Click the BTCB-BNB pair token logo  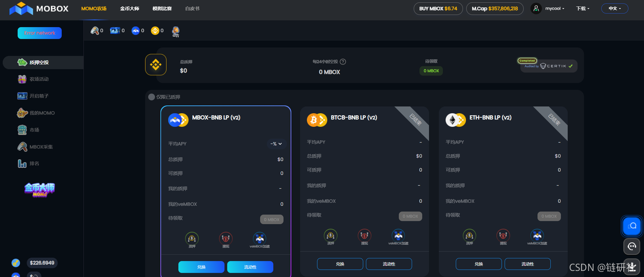[317, 120]
